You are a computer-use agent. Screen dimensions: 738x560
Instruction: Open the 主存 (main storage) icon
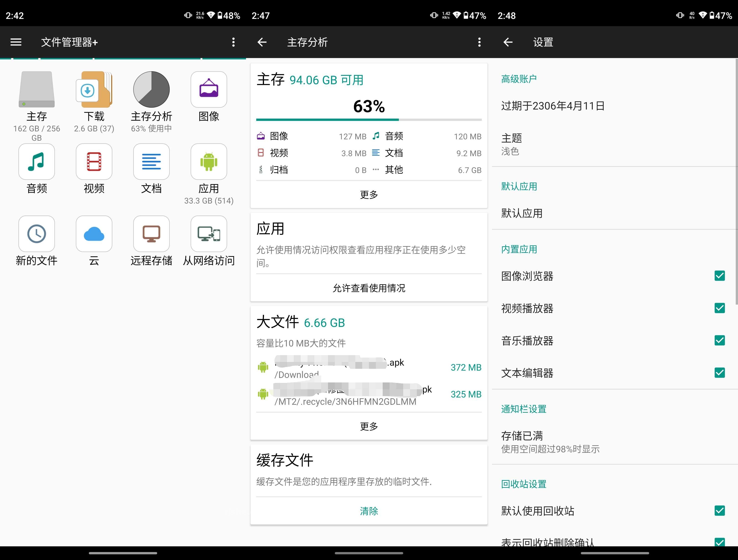click(x=37, y=90)
